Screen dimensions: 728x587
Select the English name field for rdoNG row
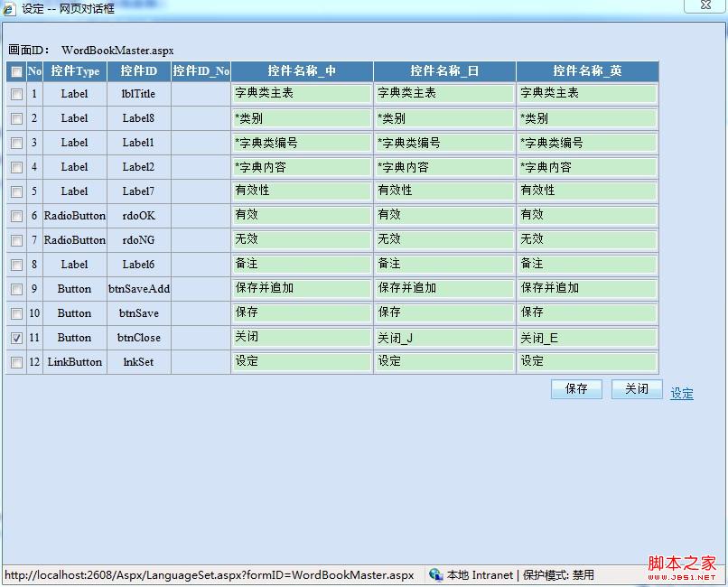tap(587, 240)
